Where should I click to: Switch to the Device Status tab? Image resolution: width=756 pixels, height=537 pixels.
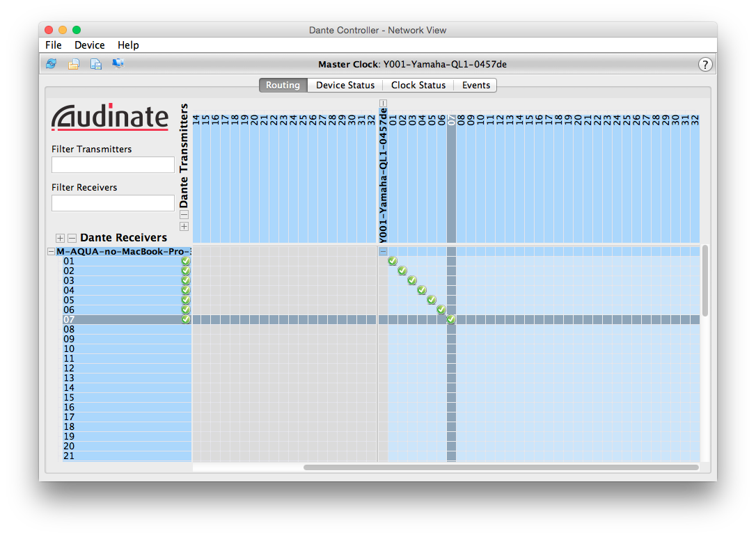click(x=345, y=86)
